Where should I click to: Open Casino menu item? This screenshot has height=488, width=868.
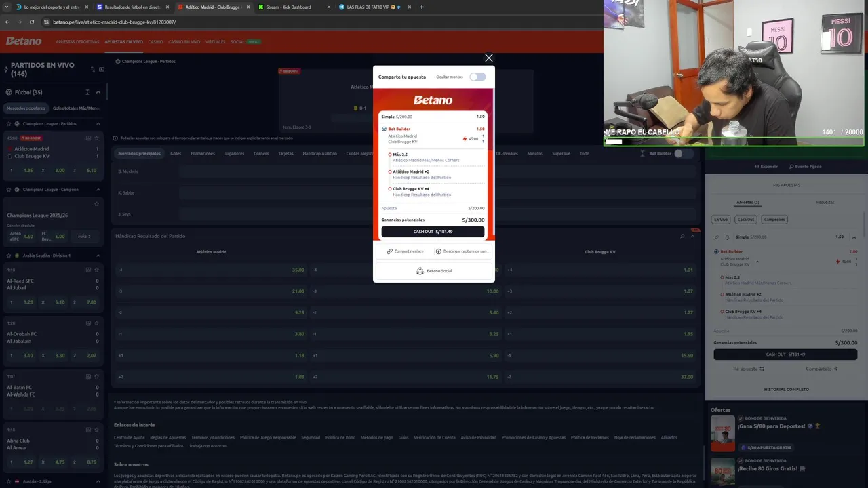[x=156, y=42]
